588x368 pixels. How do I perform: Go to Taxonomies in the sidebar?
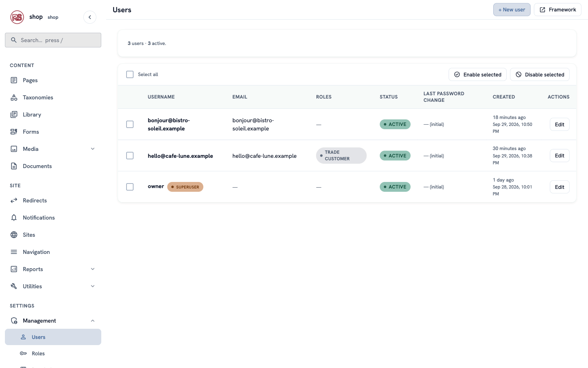[53, 97]
